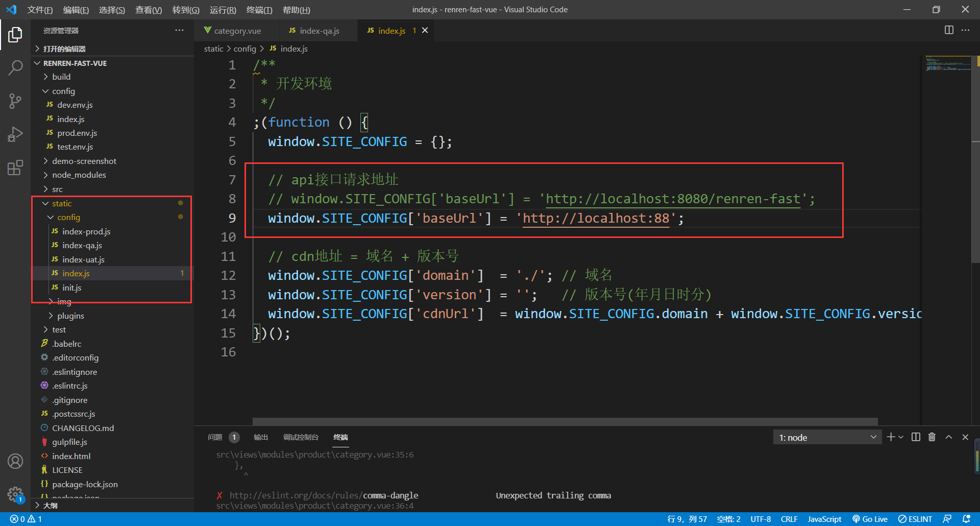
Task: Expand the open editors section
Action: [x=112, y=49]
